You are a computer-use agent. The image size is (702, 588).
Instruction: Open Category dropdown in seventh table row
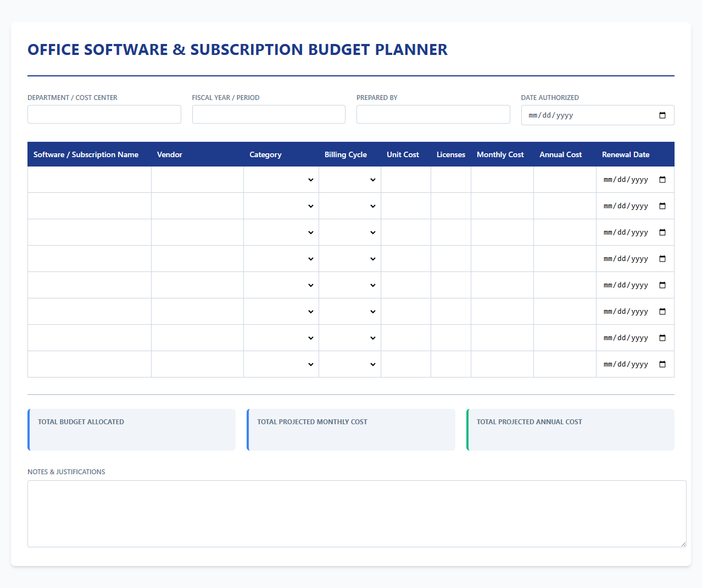click(x=281, y=338)
